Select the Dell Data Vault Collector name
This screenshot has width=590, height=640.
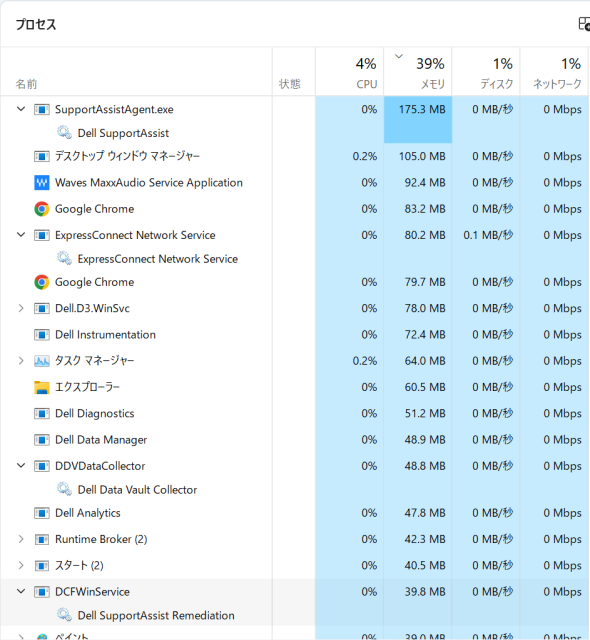point(137,490)
